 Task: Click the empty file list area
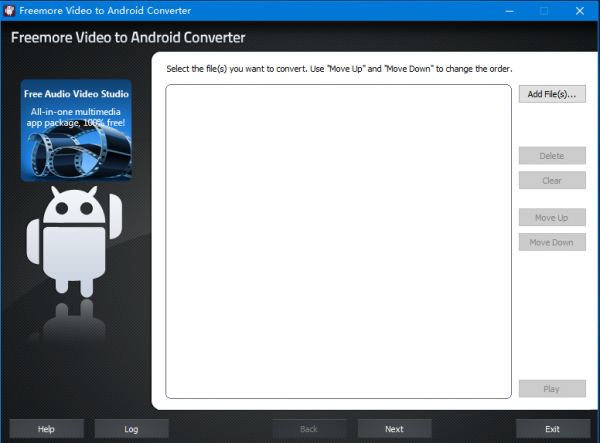click(338, 241)
